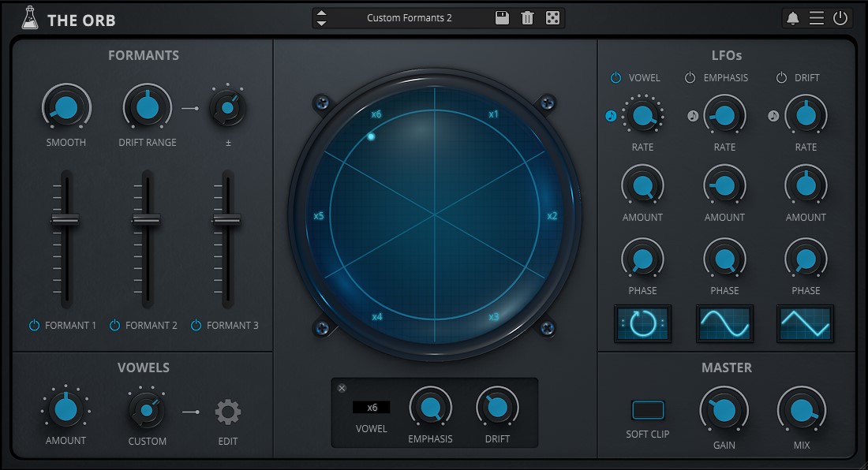Select circular waveform shape for Vowel LFO
Viewport: 868px width, 470px height.
642,323
